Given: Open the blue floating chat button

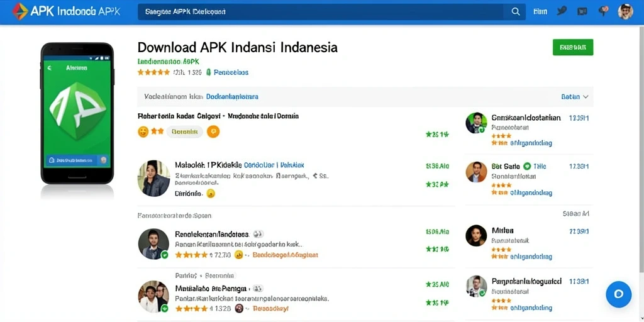Looking at the screenshot, I should (x=619, y=294).
